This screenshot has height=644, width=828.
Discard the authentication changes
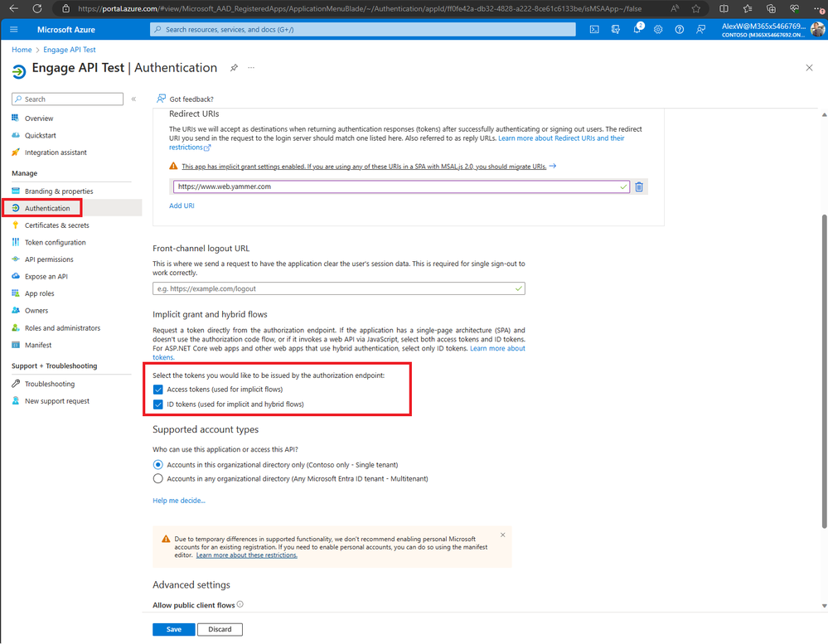[x=220, y=629]
